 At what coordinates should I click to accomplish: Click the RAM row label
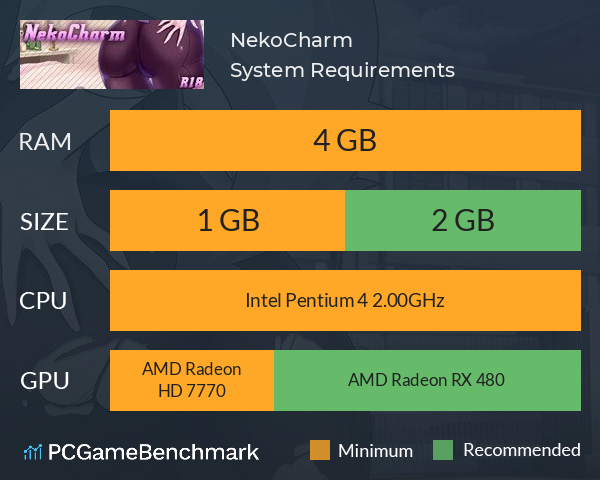click(x=45, y=142)
